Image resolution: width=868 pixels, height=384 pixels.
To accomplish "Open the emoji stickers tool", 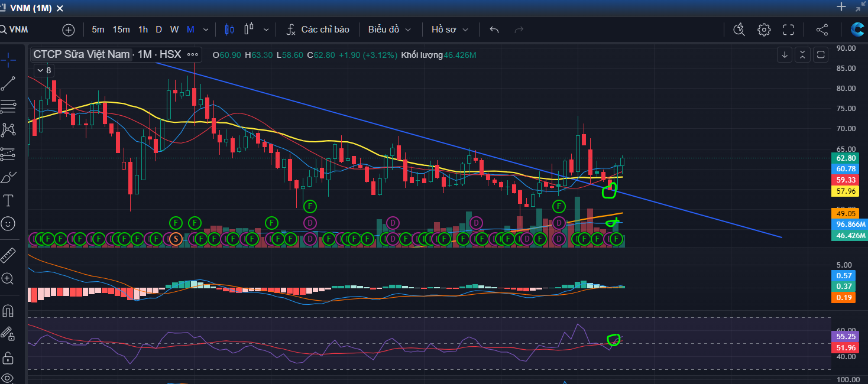I will tap(8, 224).
